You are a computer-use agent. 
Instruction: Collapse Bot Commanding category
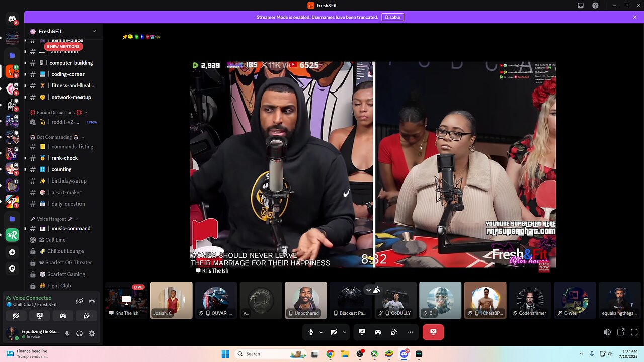57,137
